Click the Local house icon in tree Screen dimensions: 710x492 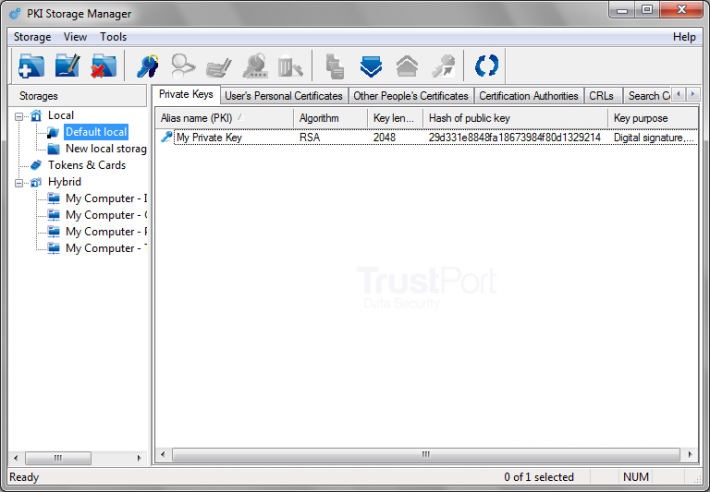point(36,115)
